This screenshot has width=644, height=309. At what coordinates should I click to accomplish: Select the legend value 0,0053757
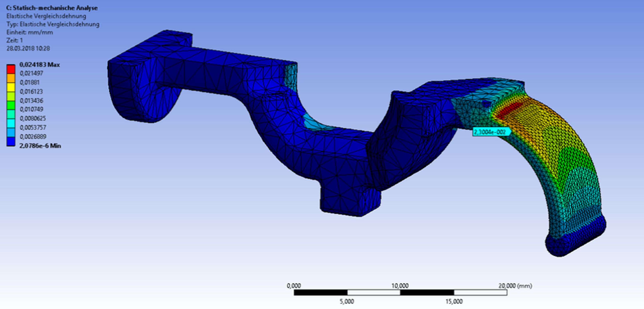pos(33,128)
